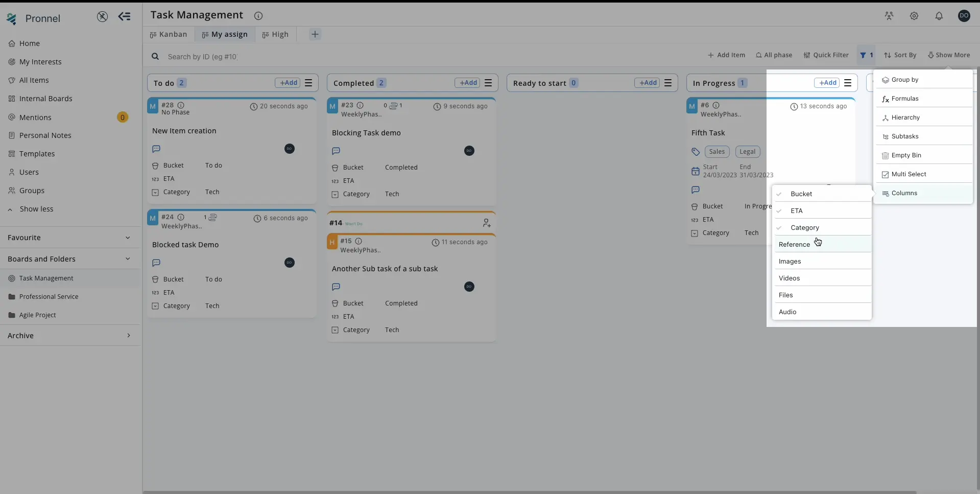Image resolution: width=980 pixels, height=494 pixels.
Task: Click the compass icon beside the Pronnel logo
Action: coord(102,17)
